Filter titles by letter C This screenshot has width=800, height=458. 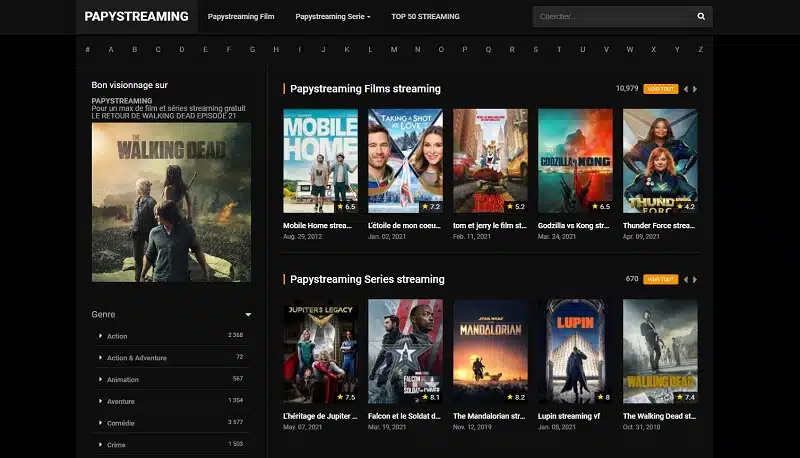[x=158, y=49]
